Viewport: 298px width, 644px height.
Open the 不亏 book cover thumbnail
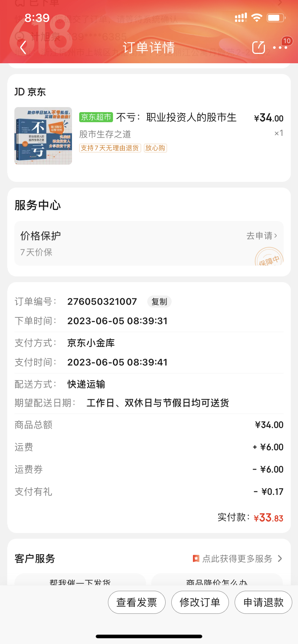(x=43, y=136)
